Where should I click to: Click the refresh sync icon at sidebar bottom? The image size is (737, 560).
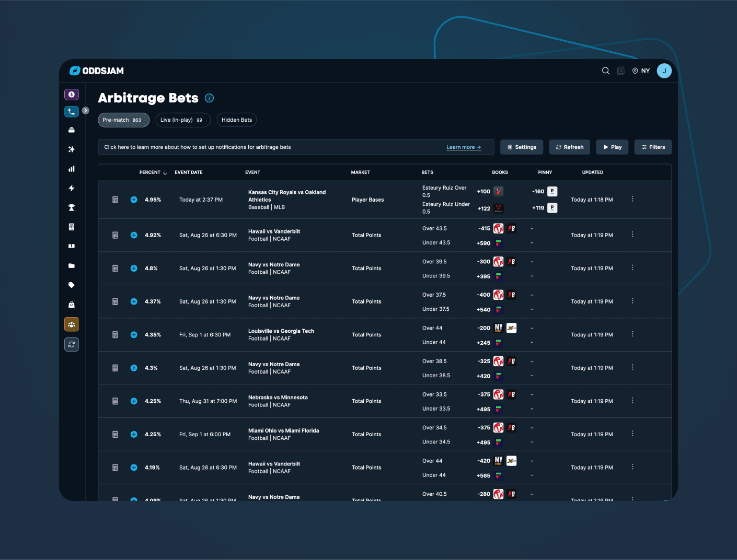pos(72,344)
